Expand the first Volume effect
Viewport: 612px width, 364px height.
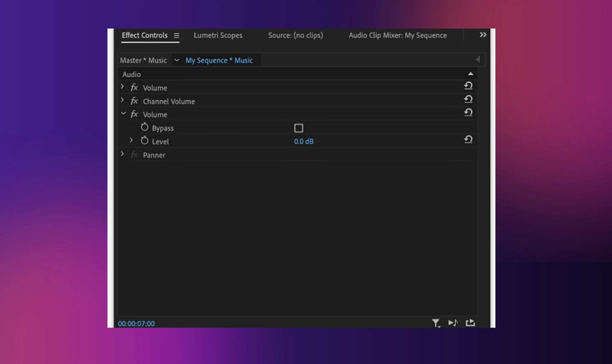[122, 87]
